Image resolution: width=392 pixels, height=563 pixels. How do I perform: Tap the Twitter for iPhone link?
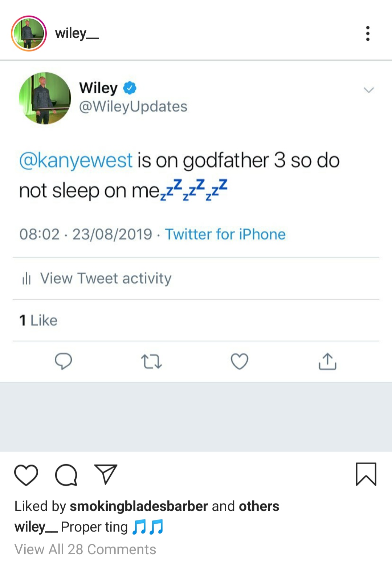(225, 234)
